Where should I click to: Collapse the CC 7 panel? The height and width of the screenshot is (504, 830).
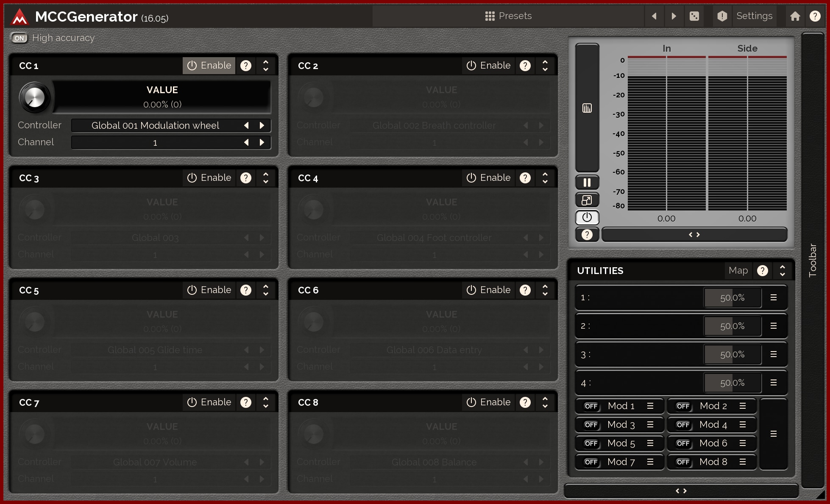pyautogui.click(x=266, y=402)
